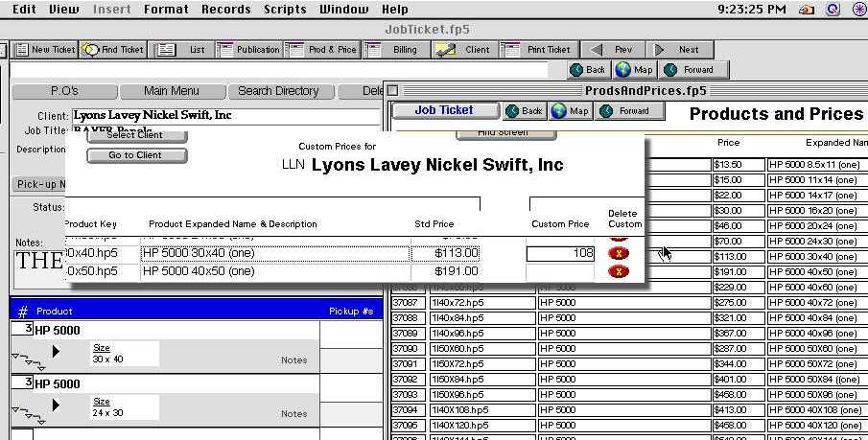Open Find Ticket from the toolbar
868x440 pixels.
tap(113, 49)
